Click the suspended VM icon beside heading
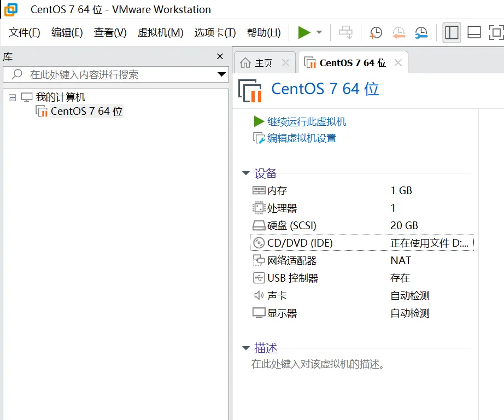 [250, 91]
